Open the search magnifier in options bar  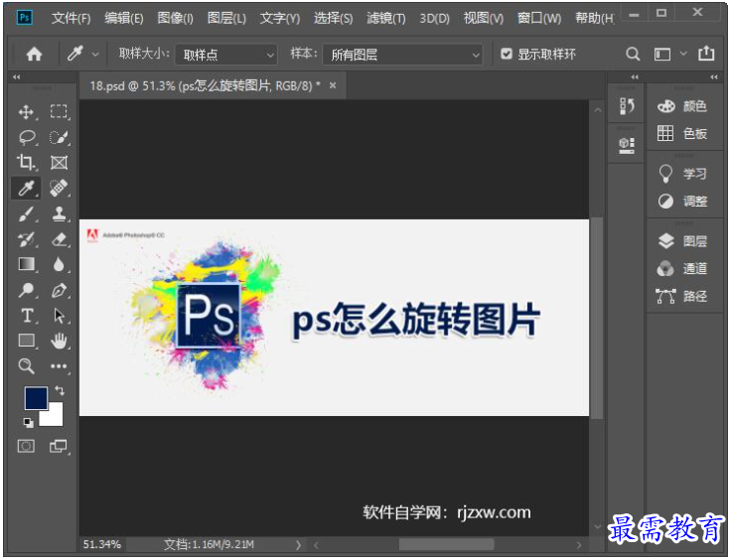click(x=632, y=54)
